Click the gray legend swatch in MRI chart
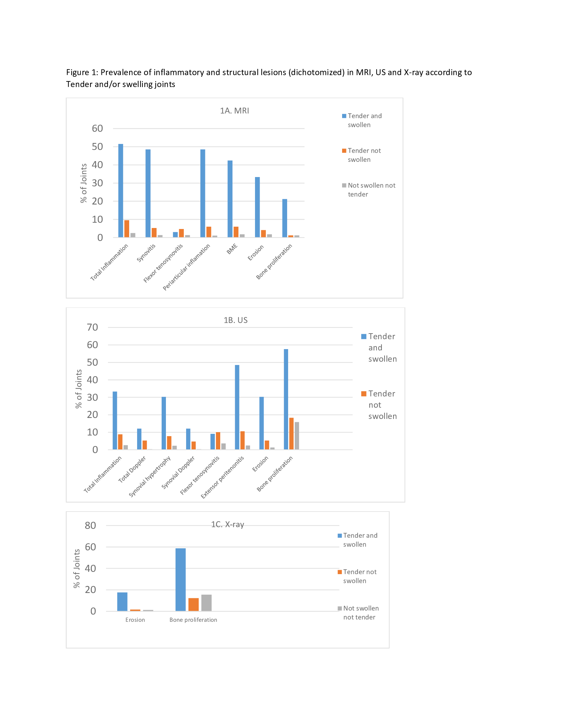563x728 pixels. pos(344,185)
